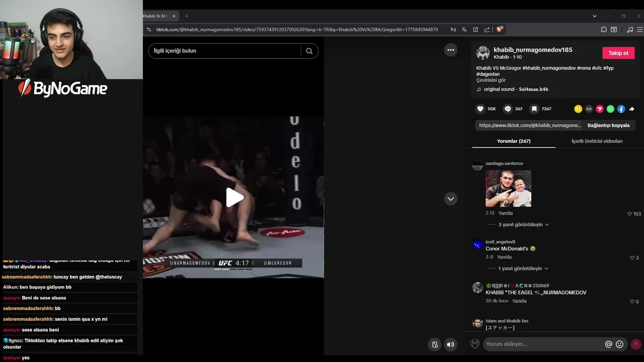Click the browser share page icon
This screenshot has width=644, height=362.
click(x=487, y=30)
